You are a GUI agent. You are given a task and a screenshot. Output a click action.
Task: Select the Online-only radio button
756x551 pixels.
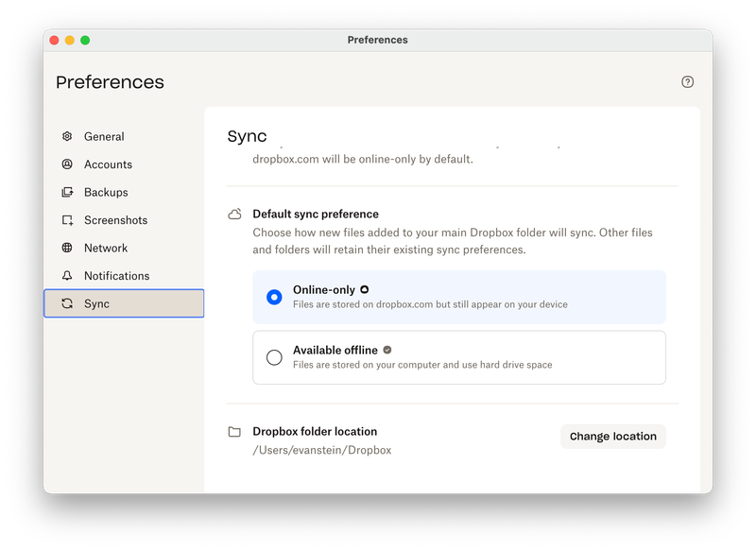tap(274, 297)
